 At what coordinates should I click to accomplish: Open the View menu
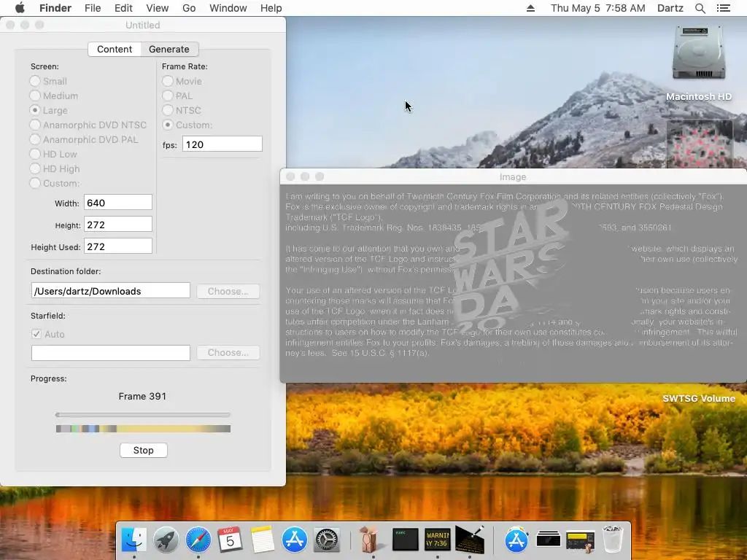(x=158, y=8)
